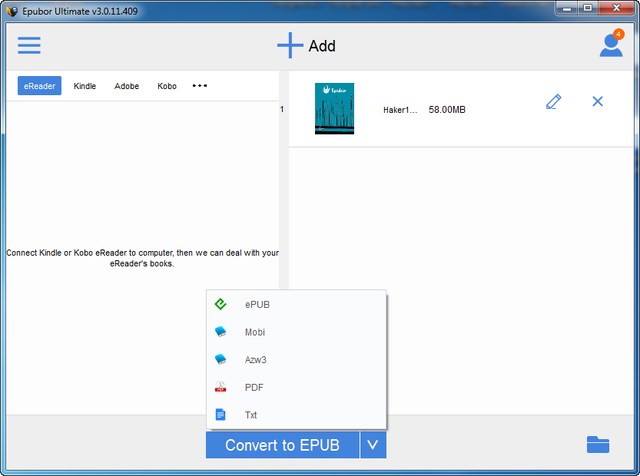Click the Epubor app logo in title bar

pyautogui.click(x=12, y=11)
